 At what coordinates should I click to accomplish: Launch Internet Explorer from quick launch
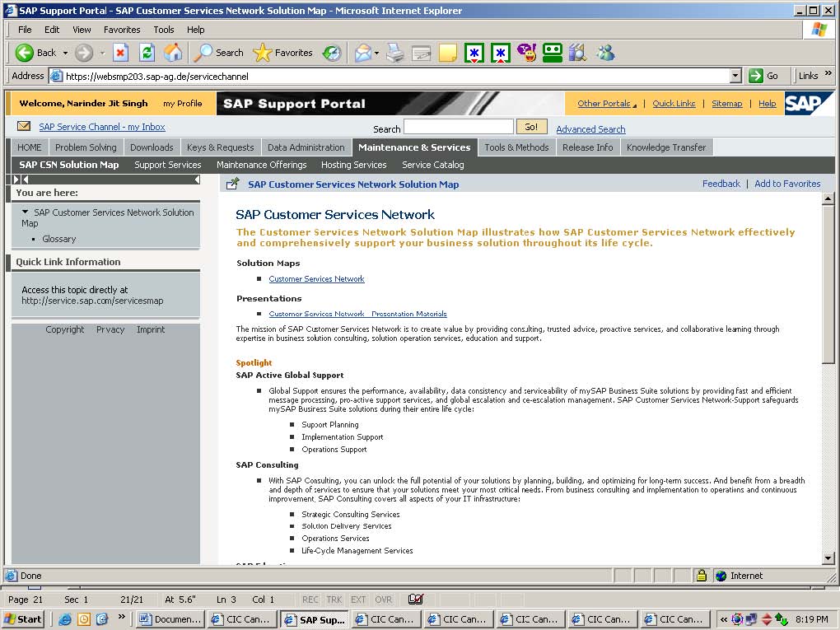coord(65,619)
